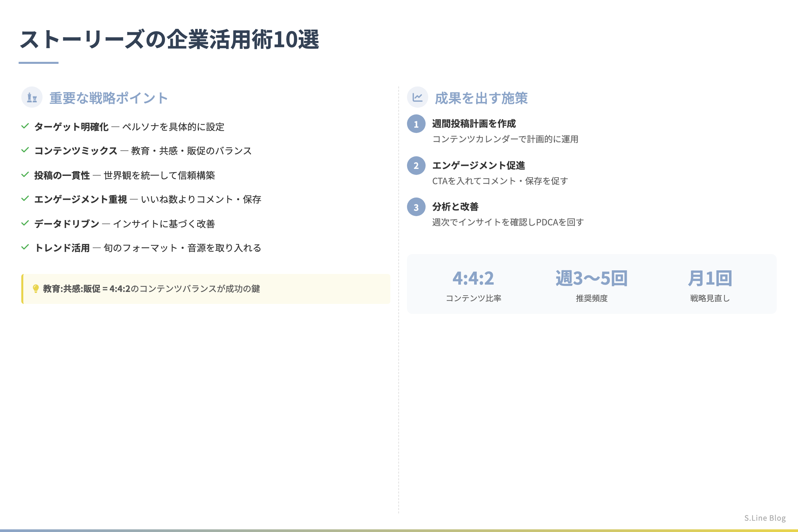Click the lightbulb icon in the yellow callout
The height and width of the screenshot is (532, 798).
(36, 289)
